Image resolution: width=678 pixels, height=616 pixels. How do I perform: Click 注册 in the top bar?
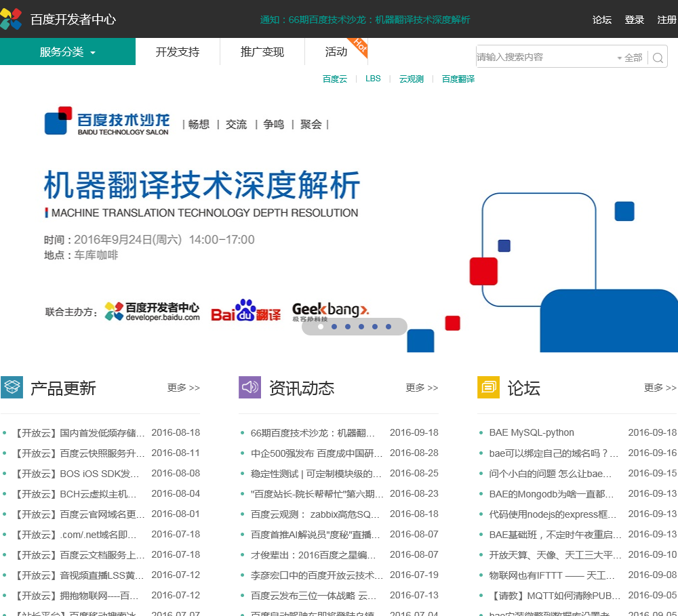[666, 20]
